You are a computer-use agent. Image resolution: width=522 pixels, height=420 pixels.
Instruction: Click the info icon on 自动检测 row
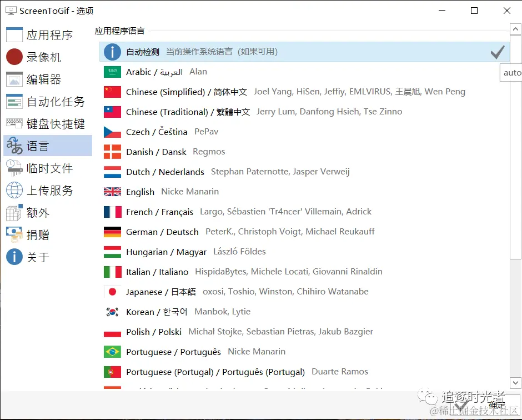(112, 52)
